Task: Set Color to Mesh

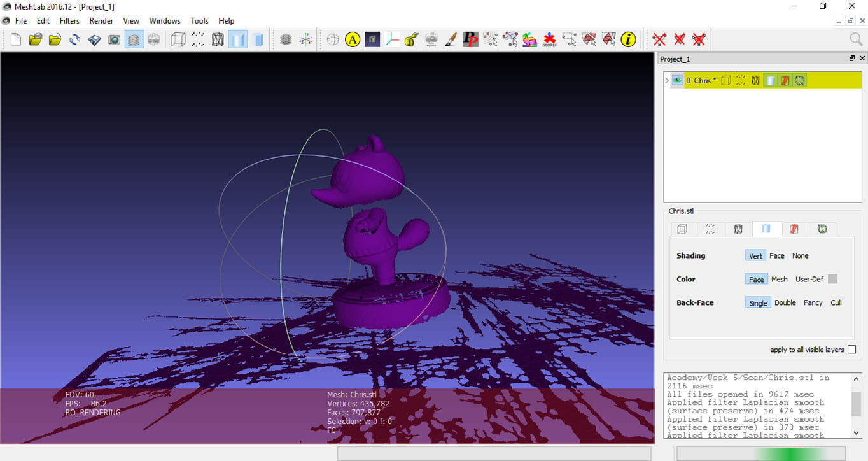Action: coord(780,280)
